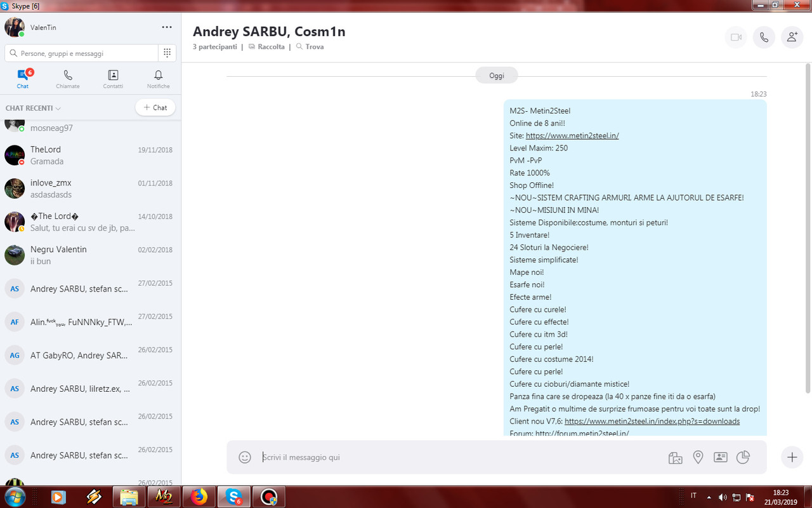Image resolution: width=812 pixels, height=508 pixels.
Task: Open the Windows Start menu
Action: 14,497
